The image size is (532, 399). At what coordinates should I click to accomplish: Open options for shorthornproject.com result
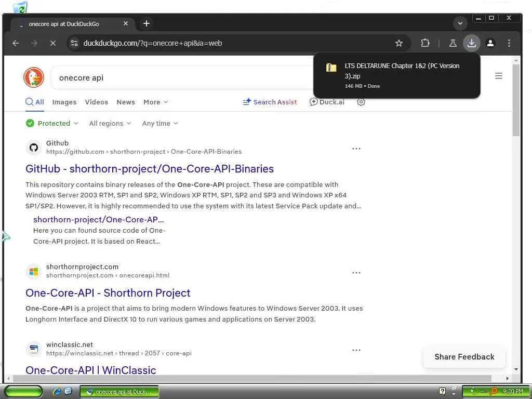point(356,273)
